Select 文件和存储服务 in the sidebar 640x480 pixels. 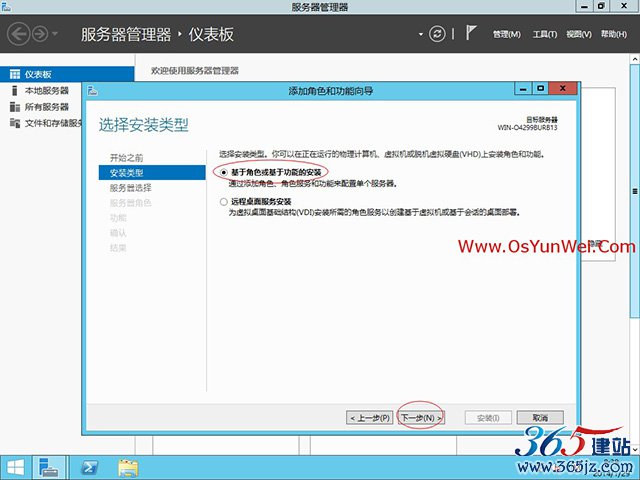point(53,123)
